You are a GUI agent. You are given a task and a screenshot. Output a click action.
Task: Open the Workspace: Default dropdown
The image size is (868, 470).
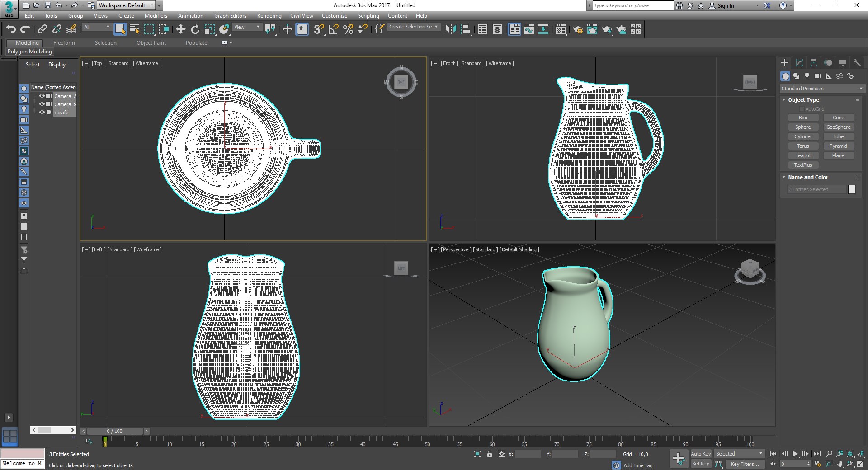coord(126,5)
